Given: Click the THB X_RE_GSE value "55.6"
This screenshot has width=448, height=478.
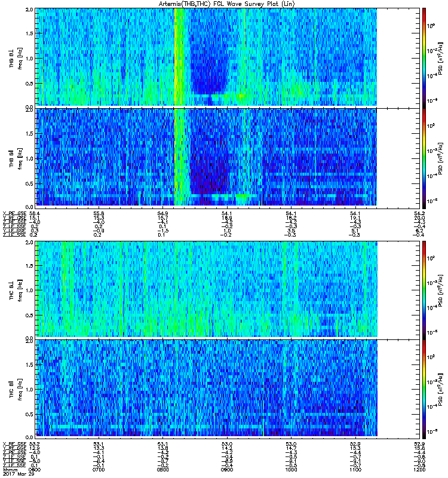Looking at the screenshot, I should point(99,213).
